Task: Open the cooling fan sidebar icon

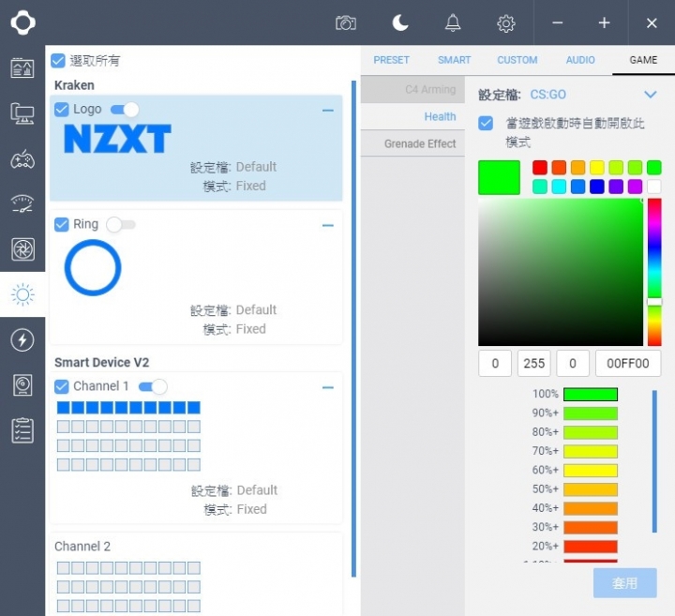Action: click(22, 249)
